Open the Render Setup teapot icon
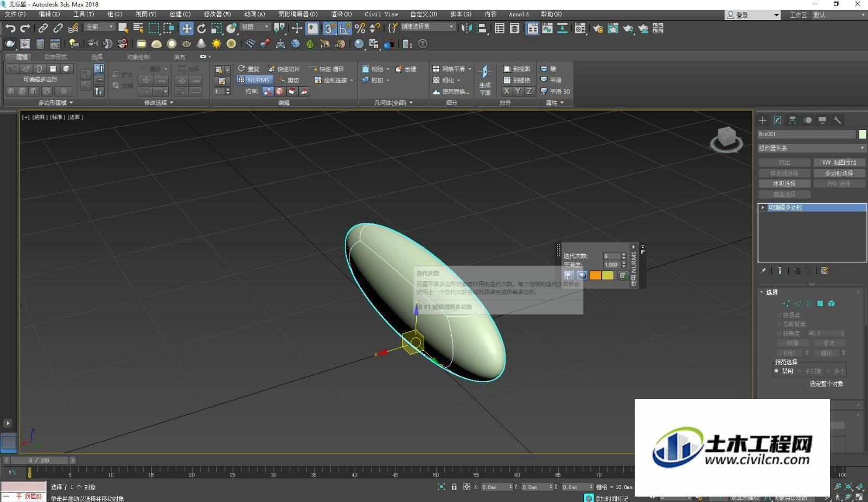The image size is (868, 502). pyautogui.click(x=598, y=28)
